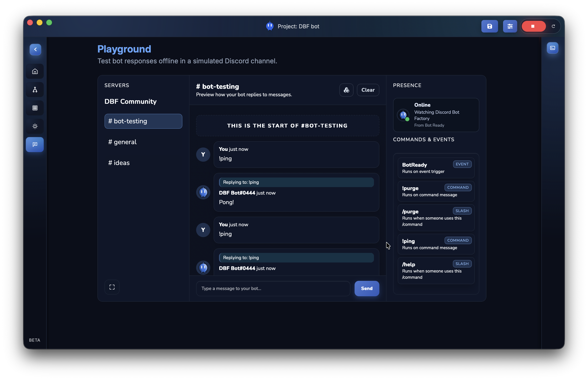
Task: Send the typed message to your bot
Action: click(x=367, y=288)
